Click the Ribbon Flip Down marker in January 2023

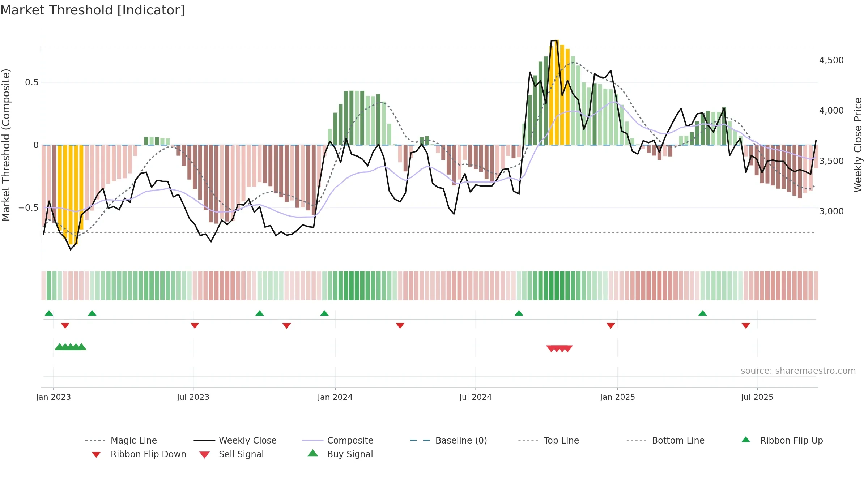point(65,326)
